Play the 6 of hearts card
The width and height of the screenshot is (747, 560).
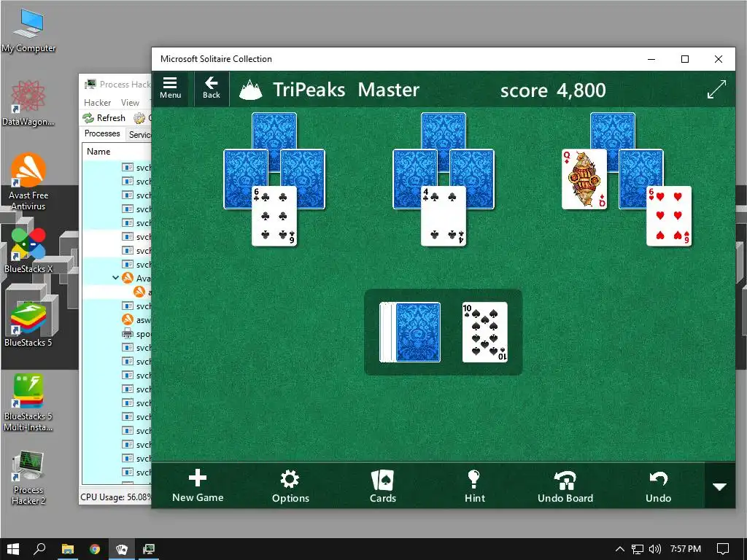(669, 216)
